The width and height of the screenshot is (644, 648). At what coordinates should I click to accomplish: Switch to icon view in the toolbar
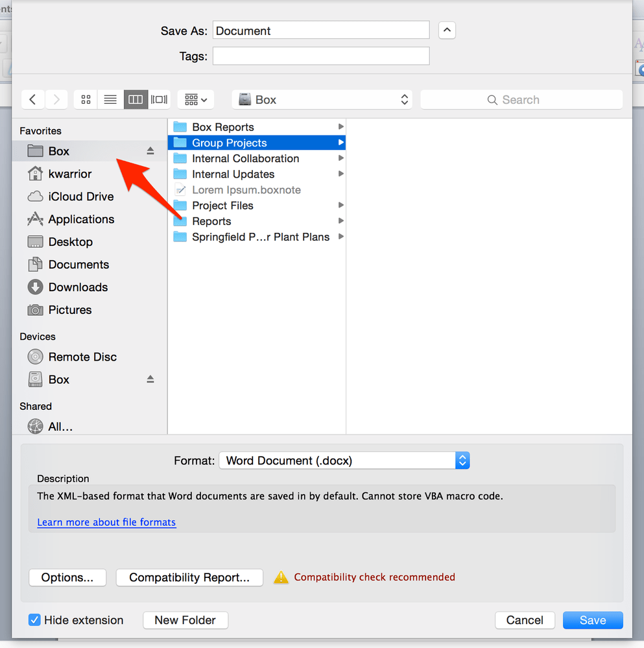[x=85, y=99]
